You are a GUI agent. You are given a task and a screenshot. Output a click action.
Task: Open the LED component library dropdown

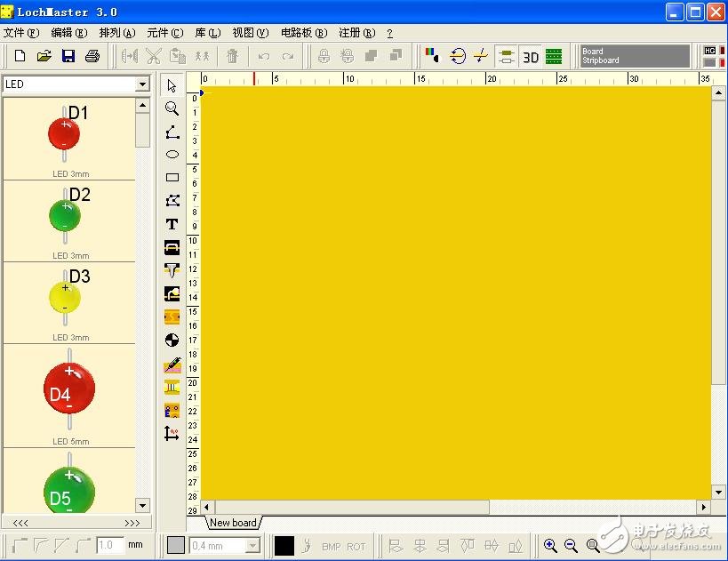click(141, 84)
